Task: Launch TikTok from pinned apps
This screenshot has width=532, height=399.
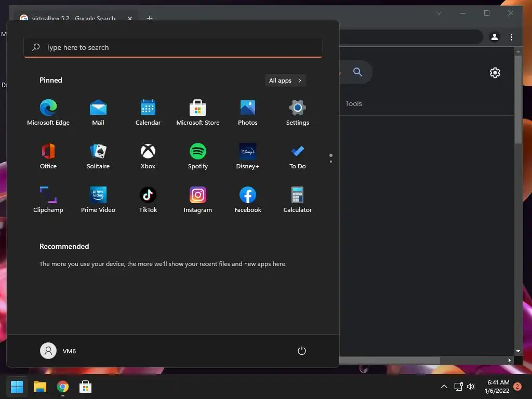Action: [148, 200]
